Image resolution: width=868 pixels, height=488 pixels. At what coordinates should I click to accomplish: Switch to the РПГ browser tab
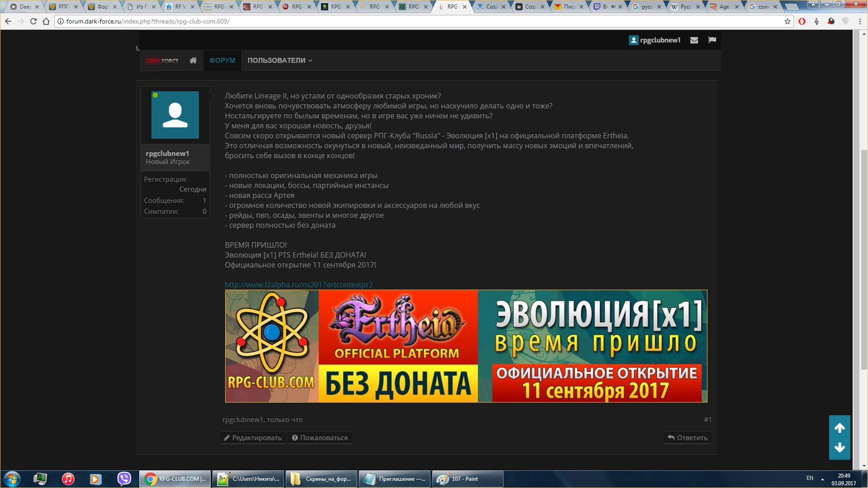point(63,7)
